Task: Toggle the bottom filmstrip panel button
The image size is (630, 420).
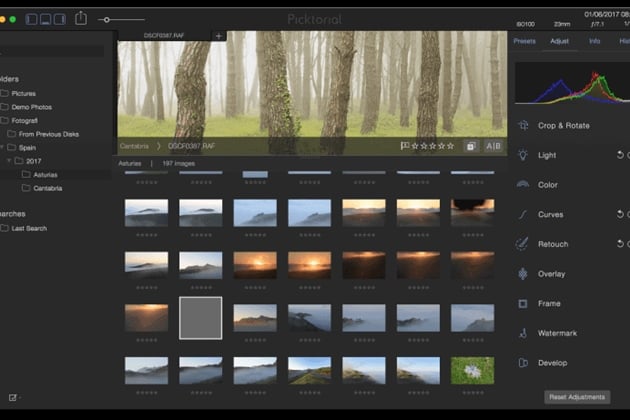Action: tap(45, 19)
